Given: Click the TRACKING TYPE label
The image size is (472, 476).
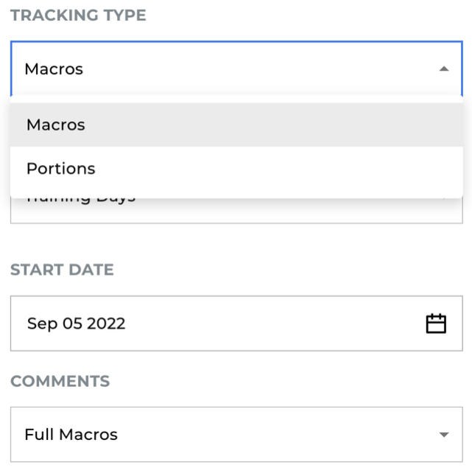Looking at the screenshot, I should click(x=78, y=15).
